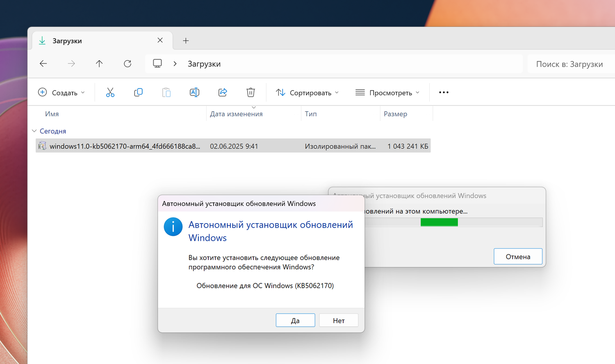Click the blue info icon in dialog

(x=173, y=227)
